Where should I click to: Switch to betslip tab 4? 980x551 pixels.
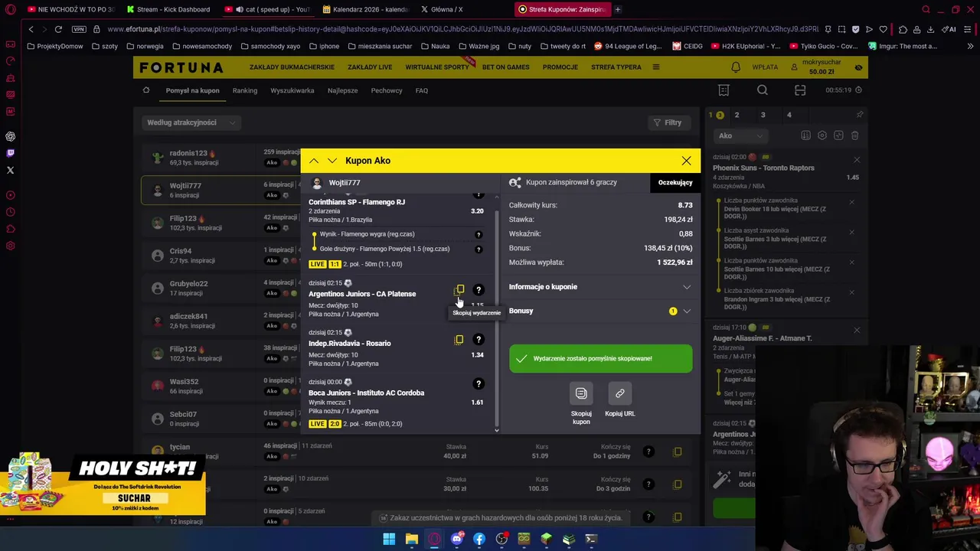tap(789, 115)
